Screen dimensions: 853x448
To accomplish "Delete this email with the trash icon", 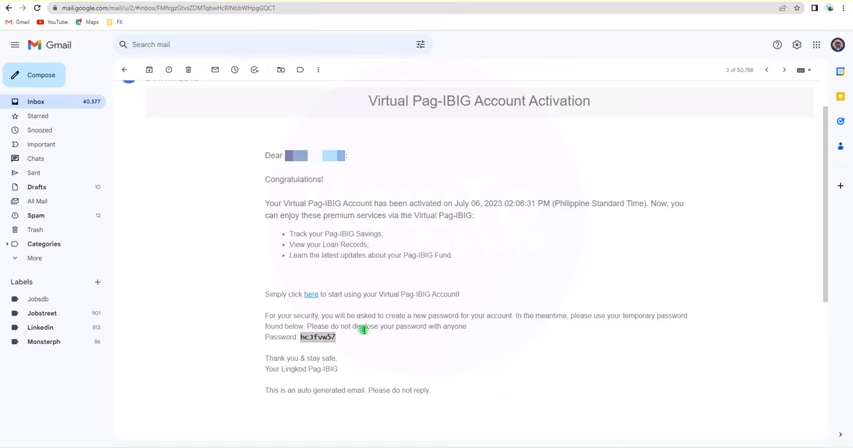I will click(188, 70).
